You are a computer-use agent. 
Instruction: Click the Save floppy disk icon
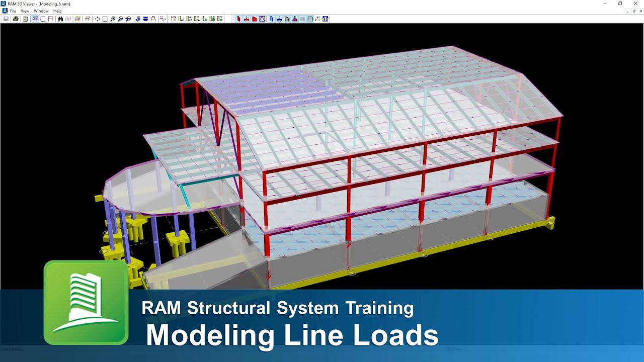click(6, 19)
